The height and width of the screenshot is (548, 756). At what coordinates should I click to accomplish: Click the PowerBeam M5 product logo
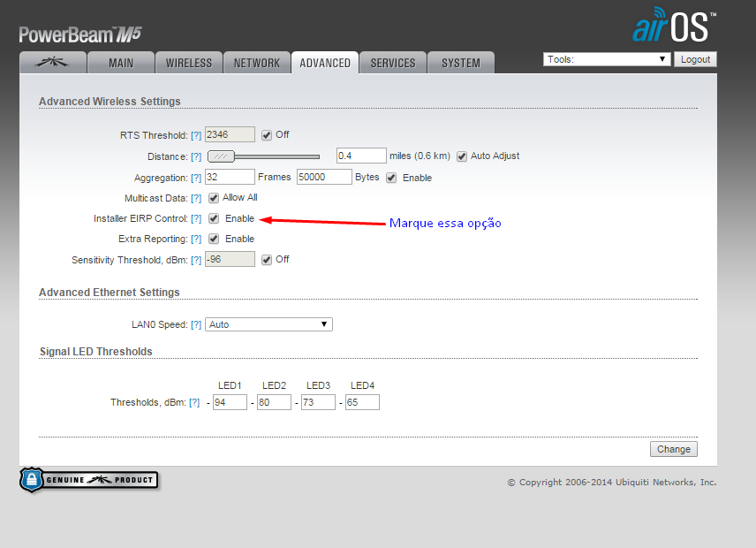point(80,34)
